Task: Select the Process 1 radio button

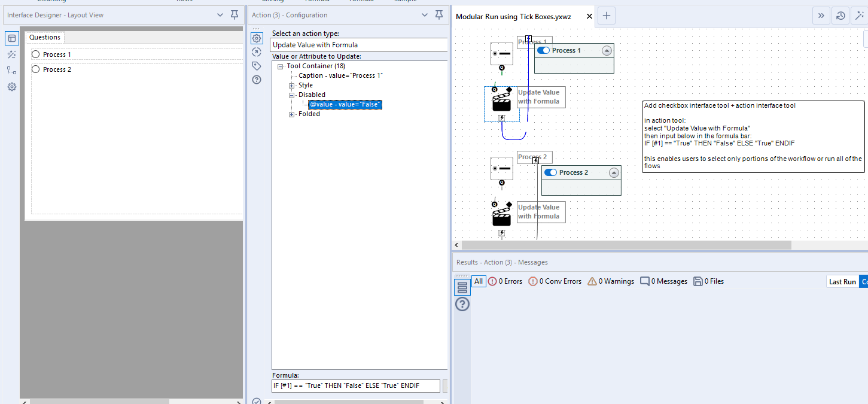Action: [x=35, y=54]
